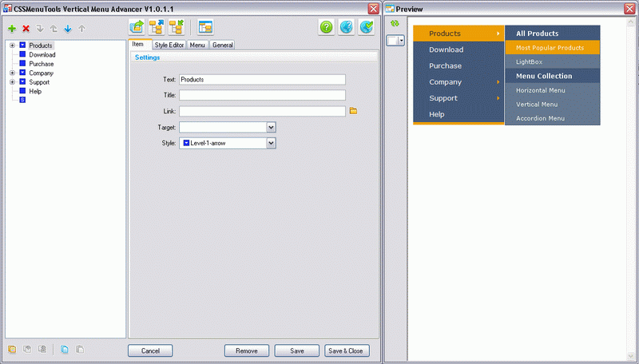Click the grayed outdent arrow icon
639x364 pixels.
[54, 29]
